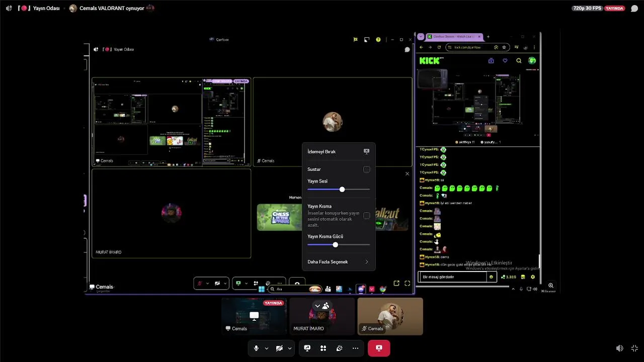The width and height of the screenshot is (644, 362).
Task: Open the Kick profile avatar at top right
Action: (x=532, y=61)
